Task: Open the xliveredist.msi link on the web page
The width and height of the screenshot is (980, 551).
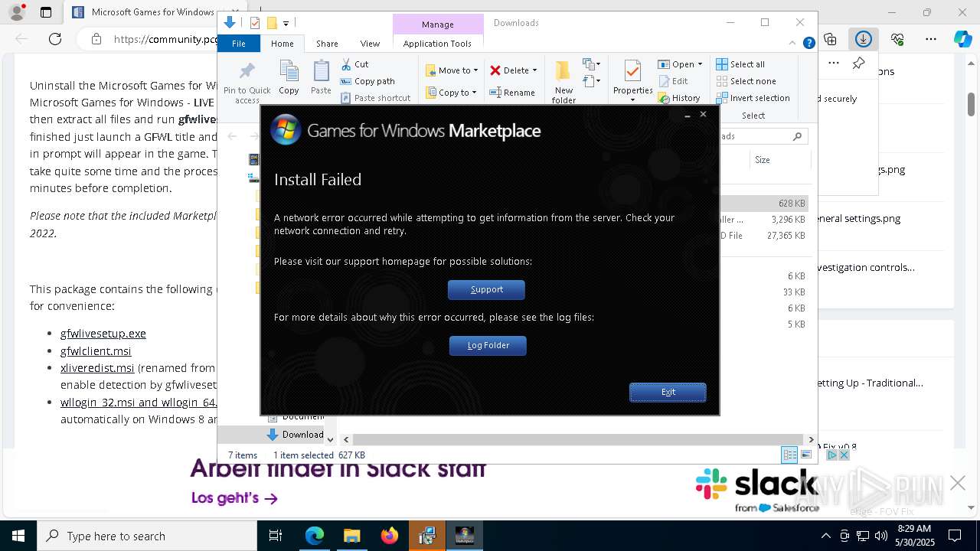Action: [x=97, y=367]
